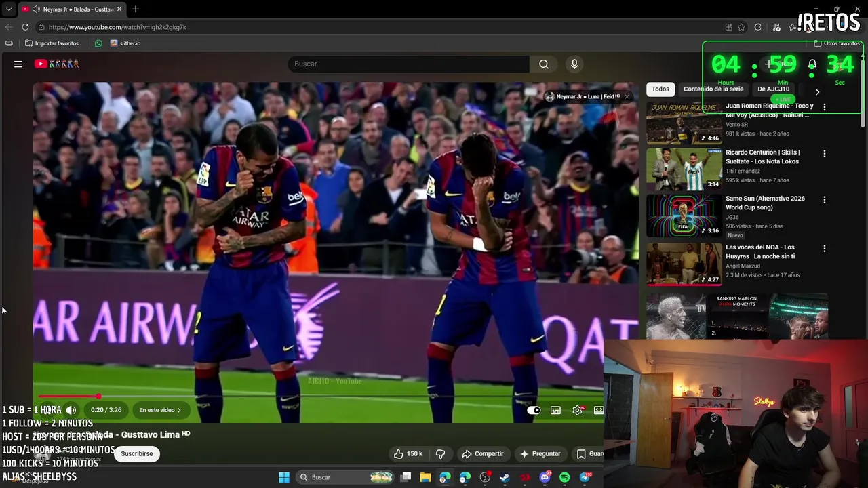Reload the page with browser refresh icon
The image size is (868, 488).
tap(25, 27)
